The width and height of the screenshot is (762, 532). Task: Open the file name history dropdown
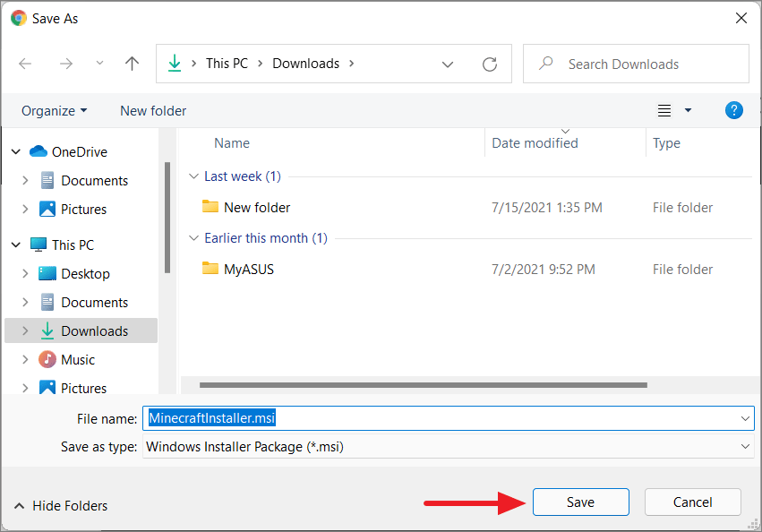[x=743, y=417]
